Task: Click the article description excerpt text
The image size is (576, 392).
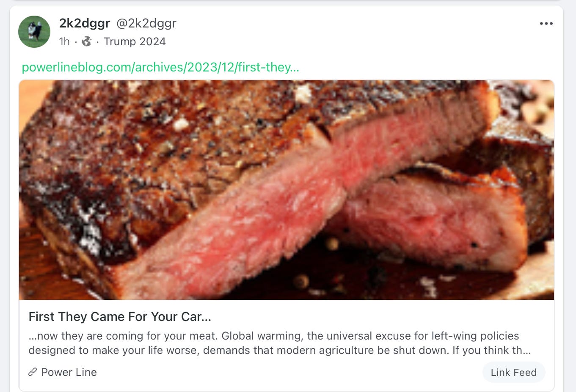Action: [279, 343]
